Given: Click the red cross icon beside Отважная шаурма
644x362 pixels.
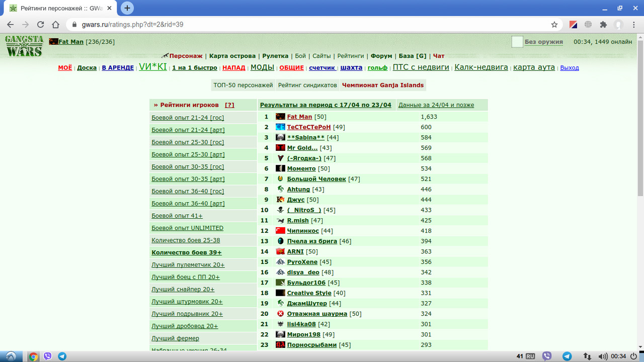Looking at the screenshot, I should pos(280,314).
